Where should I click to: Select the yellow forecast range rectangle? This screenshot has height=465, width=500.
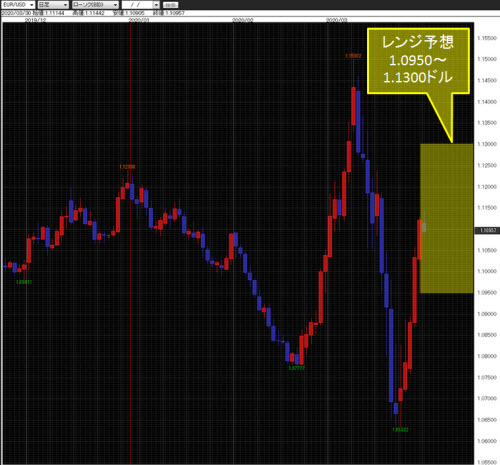pos(447,218)
